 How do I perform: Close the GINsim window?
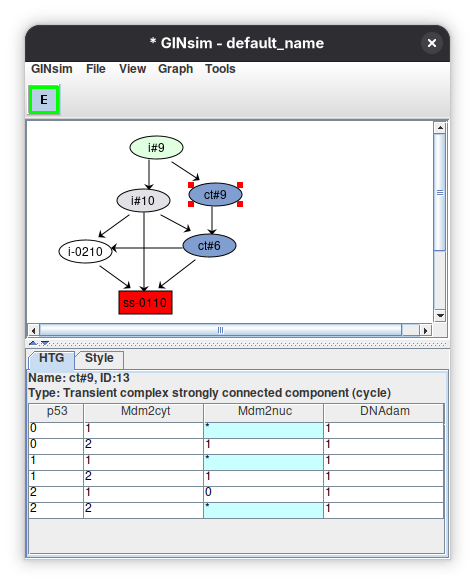pyautogui.click(x=432, y=43)
